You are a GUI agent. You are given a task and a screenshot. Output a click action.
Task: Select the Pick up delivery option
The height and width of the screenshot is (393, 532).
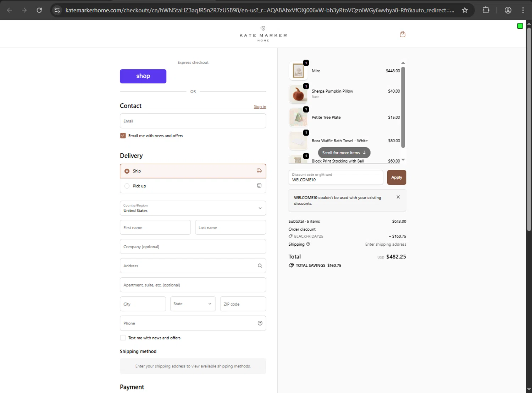(193, 186)
